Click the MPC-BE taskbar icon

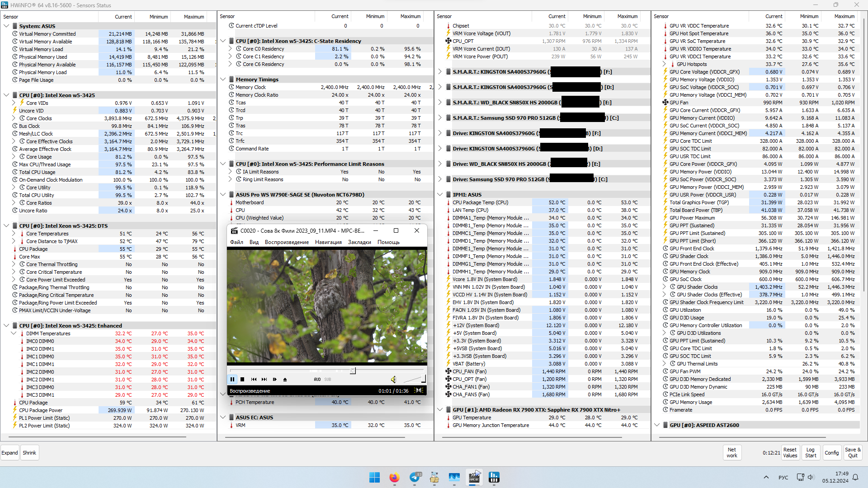pos(474,478)
